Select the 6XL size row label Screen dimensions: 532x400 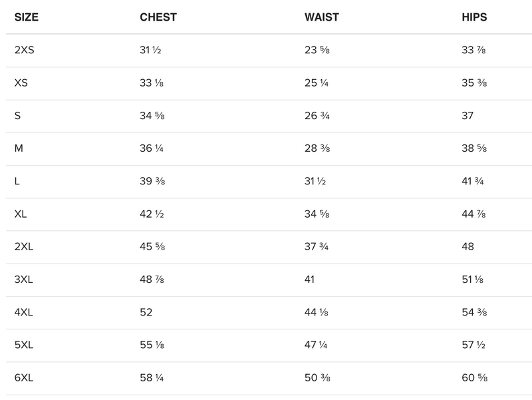point(24,378)
